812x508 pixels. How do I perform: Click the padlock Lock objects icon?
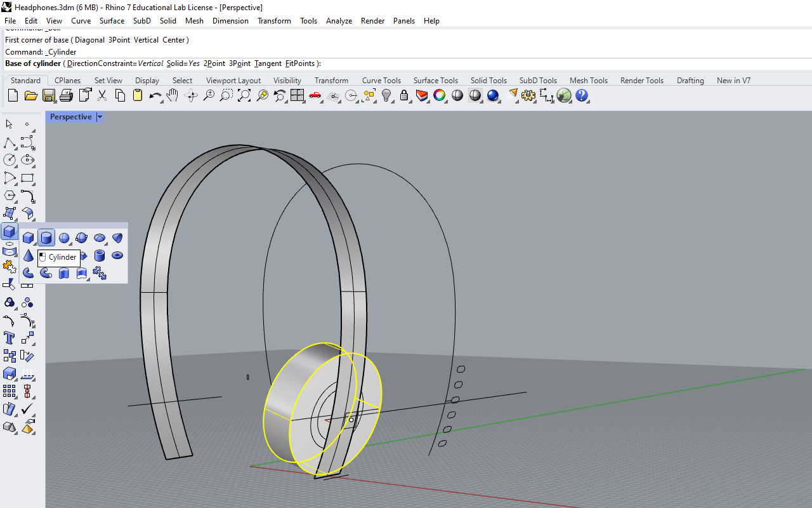tap(404, 96)
